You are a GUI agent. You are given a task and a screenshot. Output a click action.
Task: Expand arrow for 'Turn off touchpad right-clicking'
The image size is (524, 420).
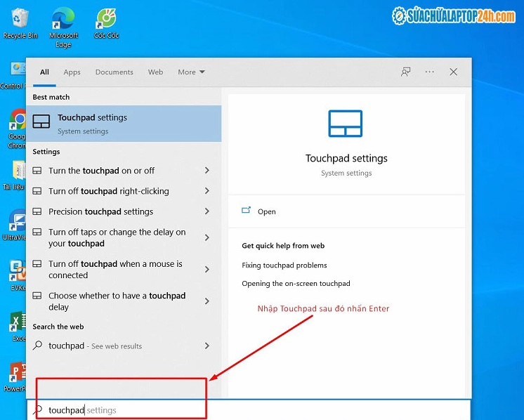(207, 191)
